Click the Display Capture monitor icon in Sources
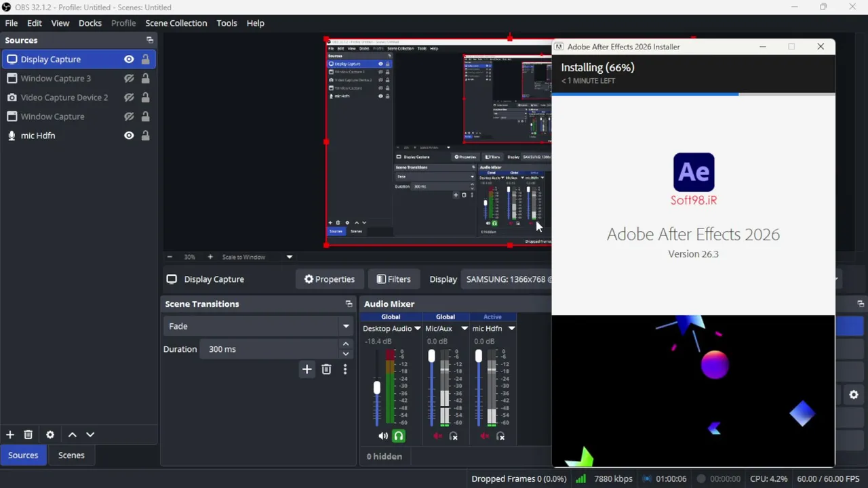This screenshot has width=868, height=488. pyautogui.click(x=12, y=60)
